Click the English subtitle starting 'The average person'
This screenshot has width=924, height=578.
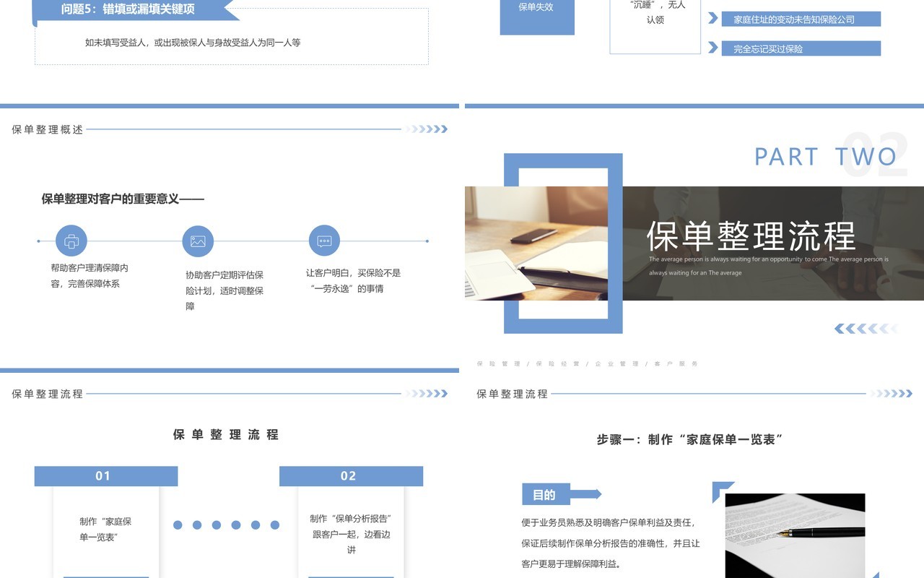point(769,266)
